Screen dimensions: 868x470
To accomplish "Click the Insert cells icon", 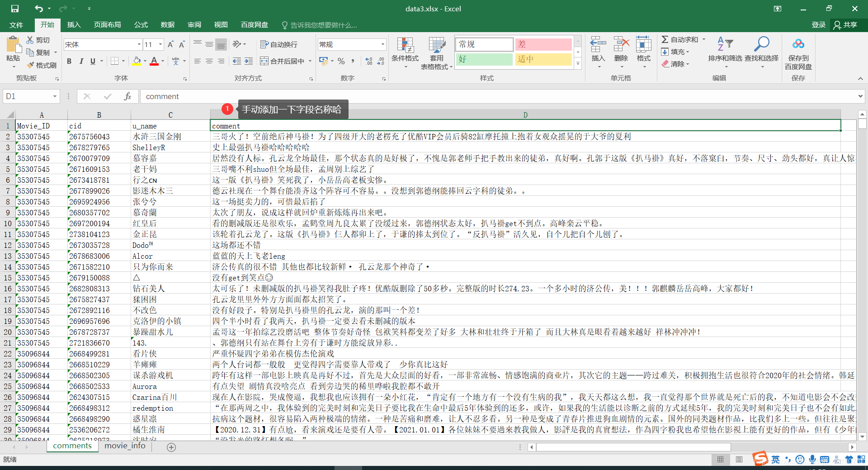I will 598,45.
